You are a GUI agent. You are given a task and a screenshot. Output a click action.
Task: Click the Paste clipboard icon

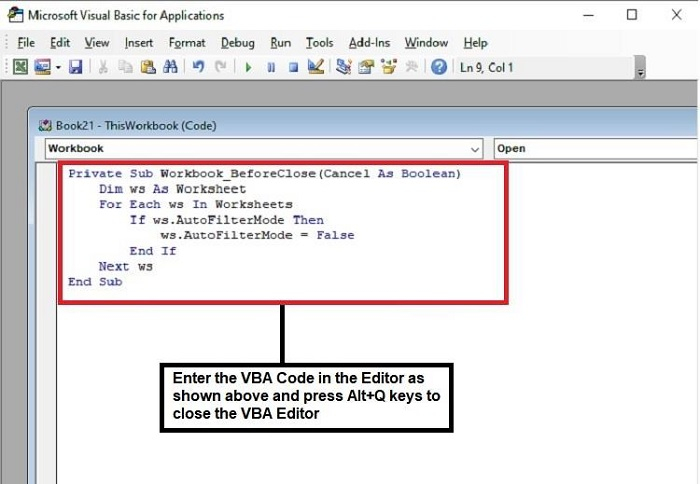[148, 67]
